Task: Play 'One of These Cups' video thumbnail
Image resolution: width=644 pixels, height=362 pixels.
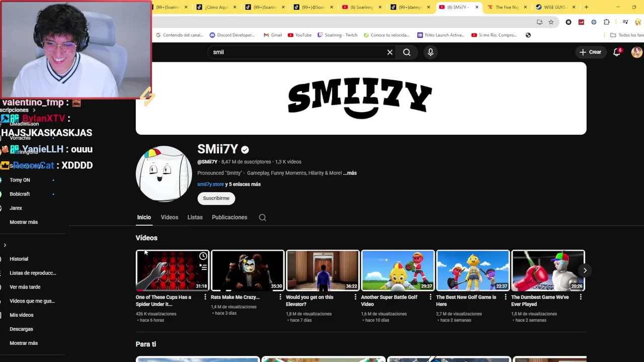Action: [172, 270]
